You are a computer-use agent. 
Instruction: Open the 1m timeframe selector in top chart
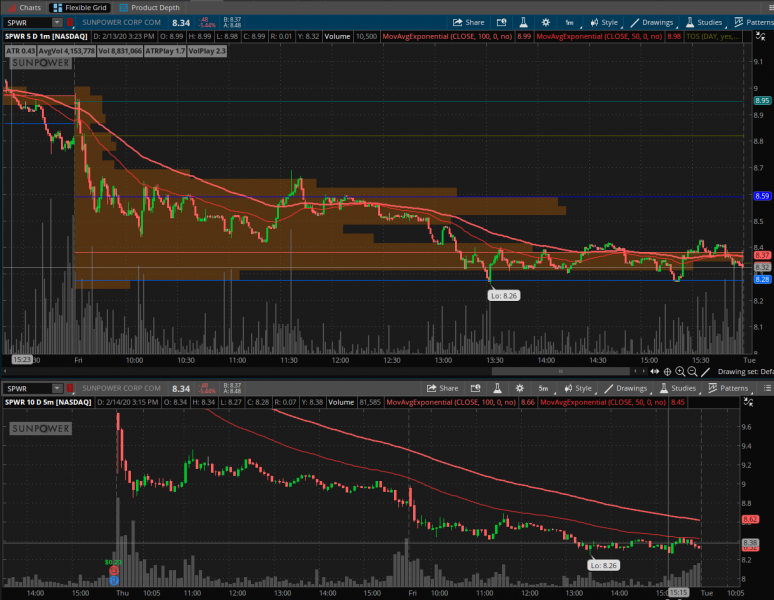tap(570, 23)
